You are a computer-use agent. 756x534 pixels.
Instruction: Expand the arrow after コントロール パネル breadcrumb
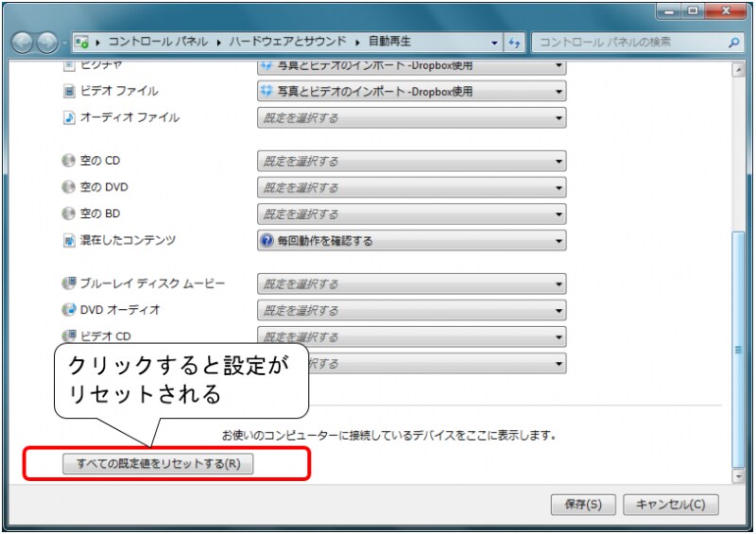(x=218, y=43)
